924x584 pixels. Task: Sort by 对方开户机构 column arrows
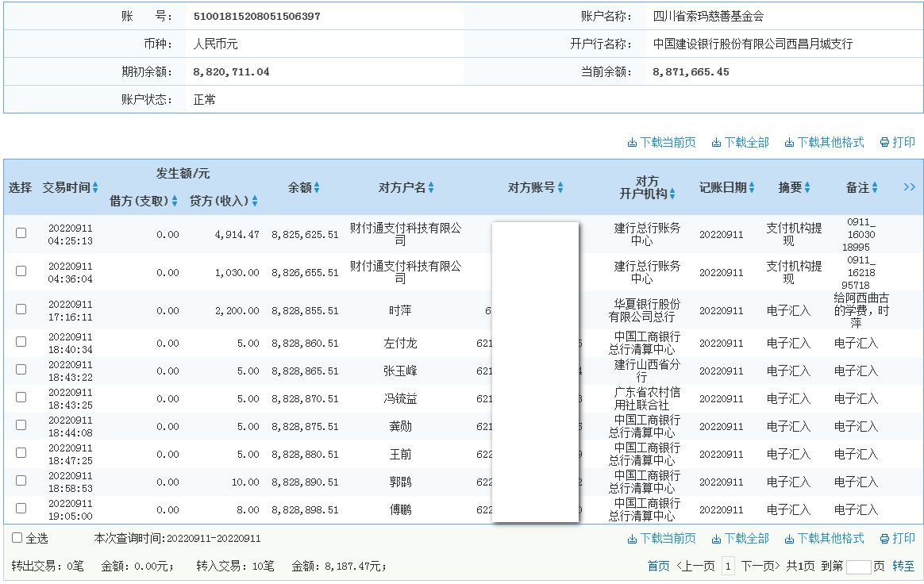(672, 194)
